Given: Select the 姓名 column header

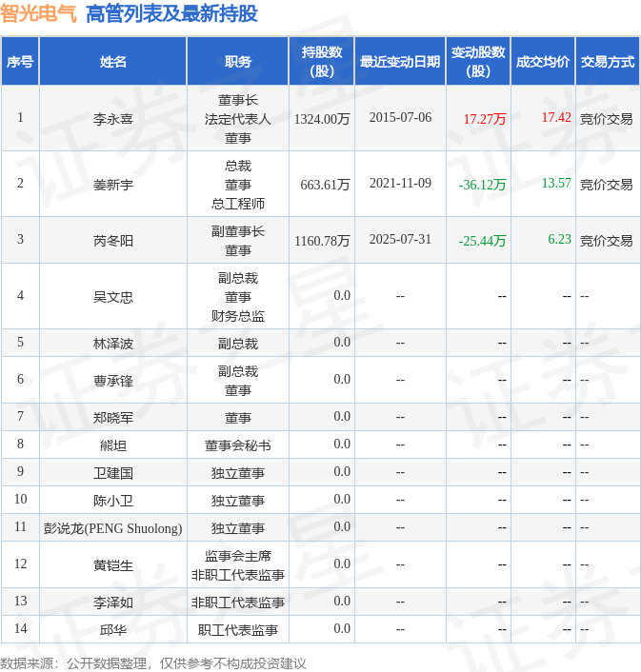Looking at the screenshot, I should click(x=113, y=62).
